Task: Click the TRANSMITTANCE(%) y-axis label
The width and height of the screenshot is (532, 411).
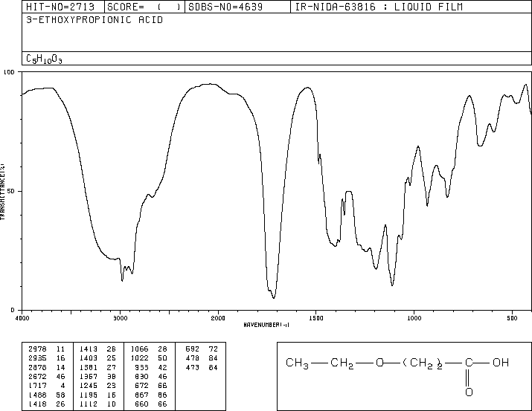Action: [2, 192]
